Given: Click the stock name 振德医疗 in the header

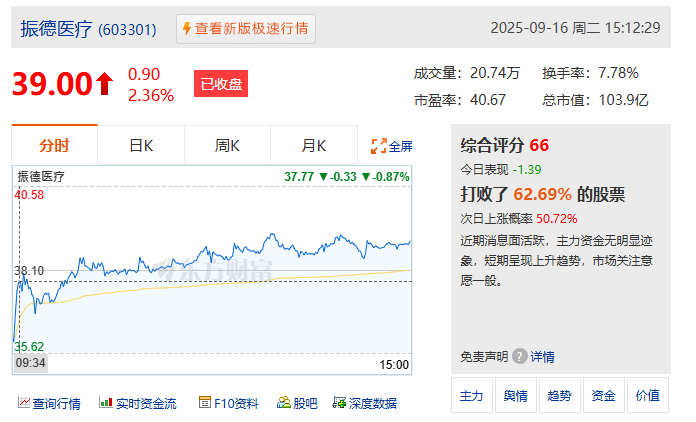Looking at the screenshot, I should pyautogui.click(x=56, y=29).
